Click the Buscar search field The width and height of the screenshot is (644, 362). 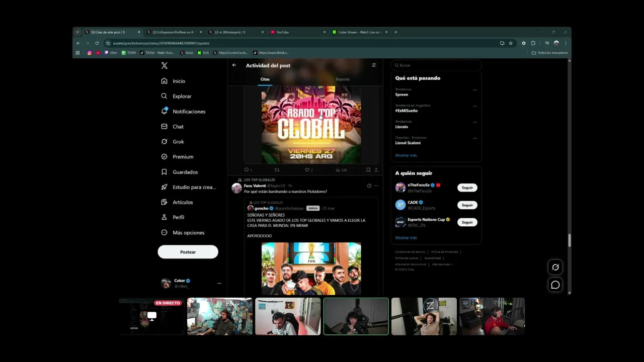click(436, 65)
